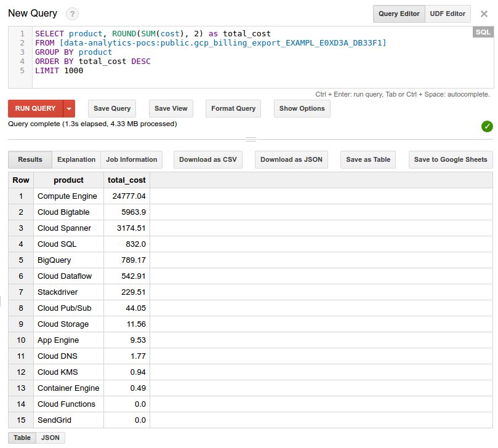
Task: Click inside the SQL editor text area
Action: 263,57
